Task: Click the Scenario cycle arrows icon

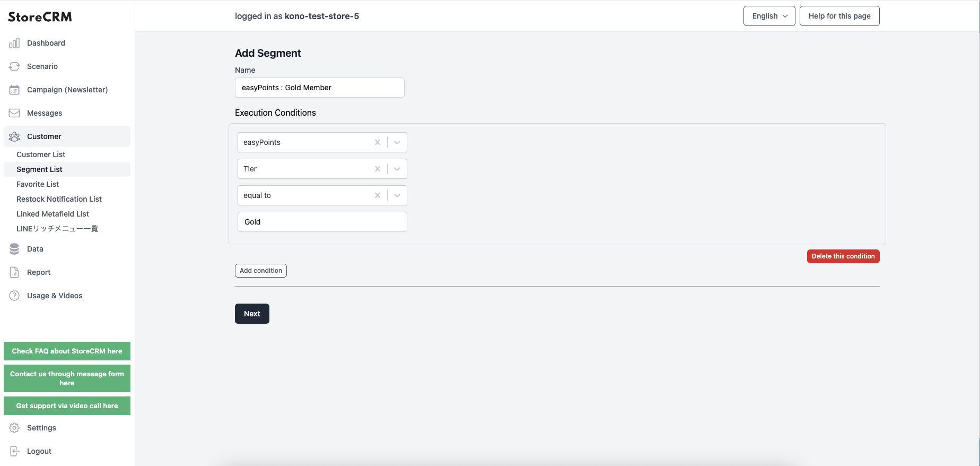Action: (14, 66)
